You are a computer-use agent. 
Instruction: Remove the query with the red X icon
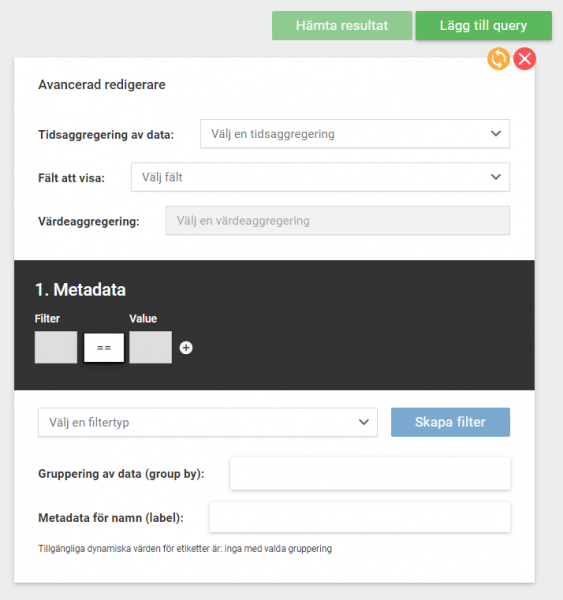(525, 59)
